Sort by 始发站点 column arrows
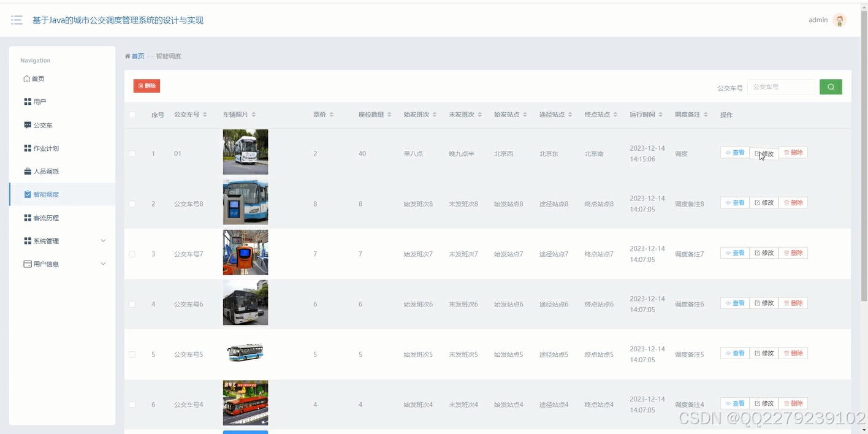 click(x=525, y=115)
